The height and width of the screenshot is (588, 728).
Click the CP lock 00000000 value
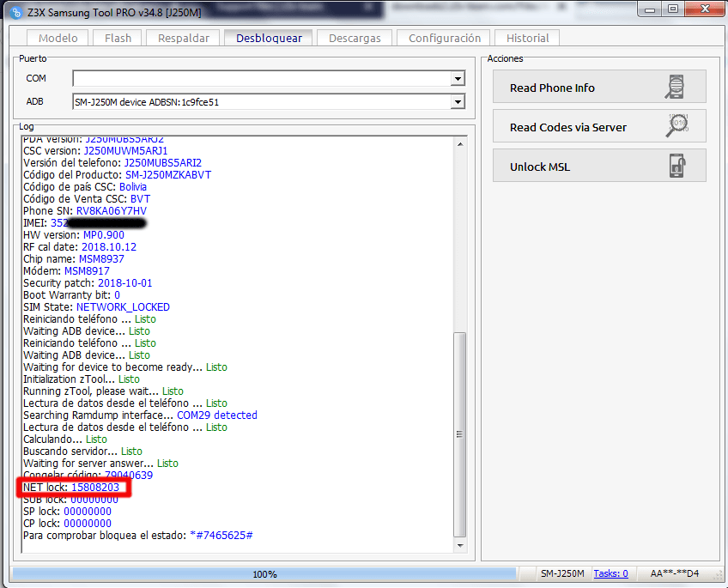pyautogui.click(x=88, y=524)
